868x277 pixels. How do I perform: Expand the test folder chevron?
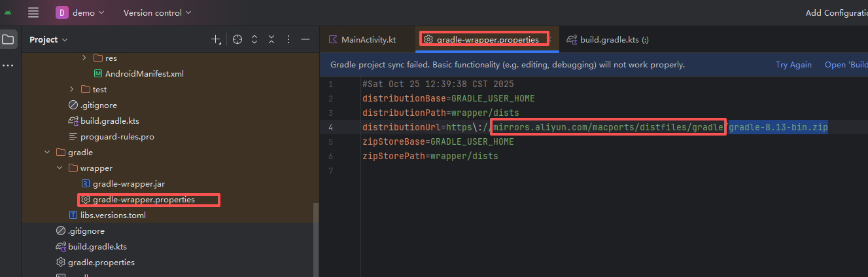click(72, 89)
